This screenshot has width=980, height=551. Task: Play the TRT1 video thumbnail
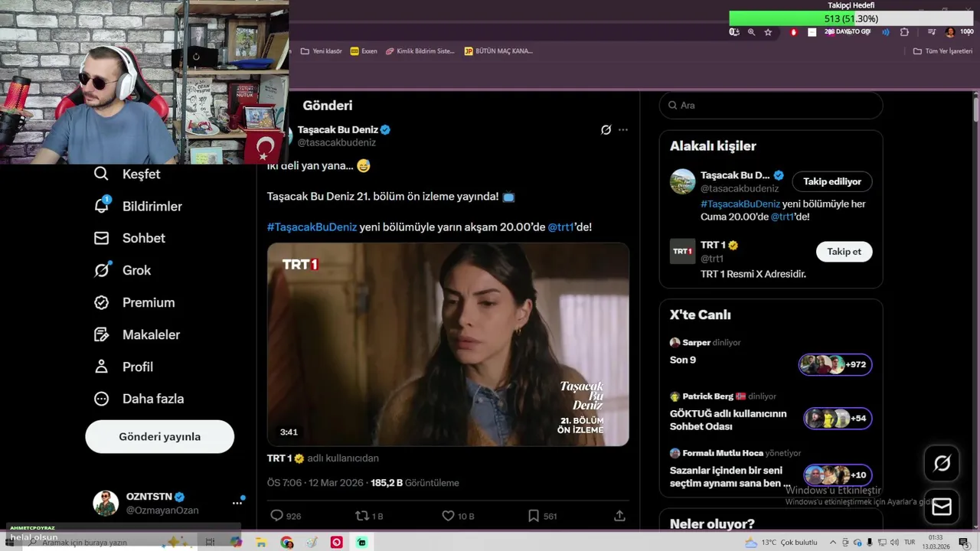(448, 344)
